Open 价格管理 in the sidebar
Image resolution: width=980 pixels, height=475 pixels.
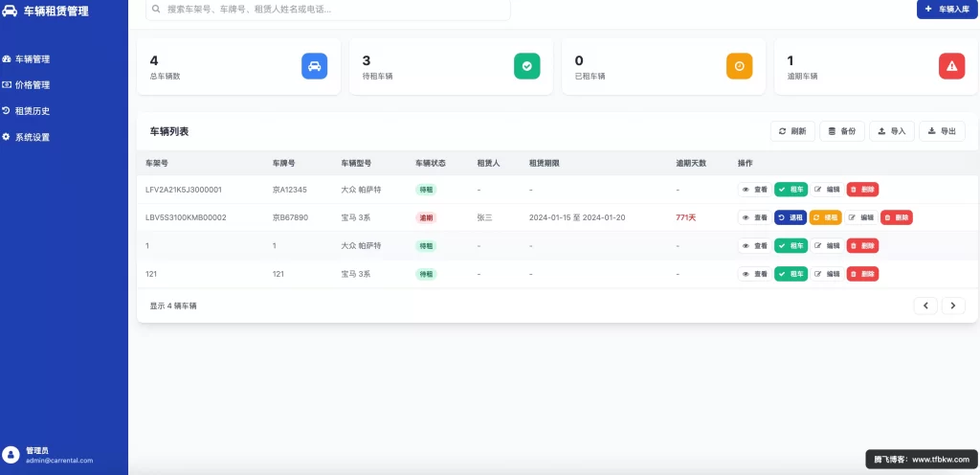click(x=26, y=85)
